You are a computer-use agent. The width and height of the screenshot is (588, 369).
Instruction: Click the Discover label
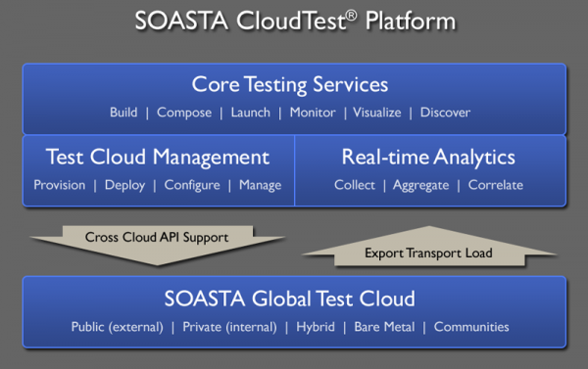(445, 113)
